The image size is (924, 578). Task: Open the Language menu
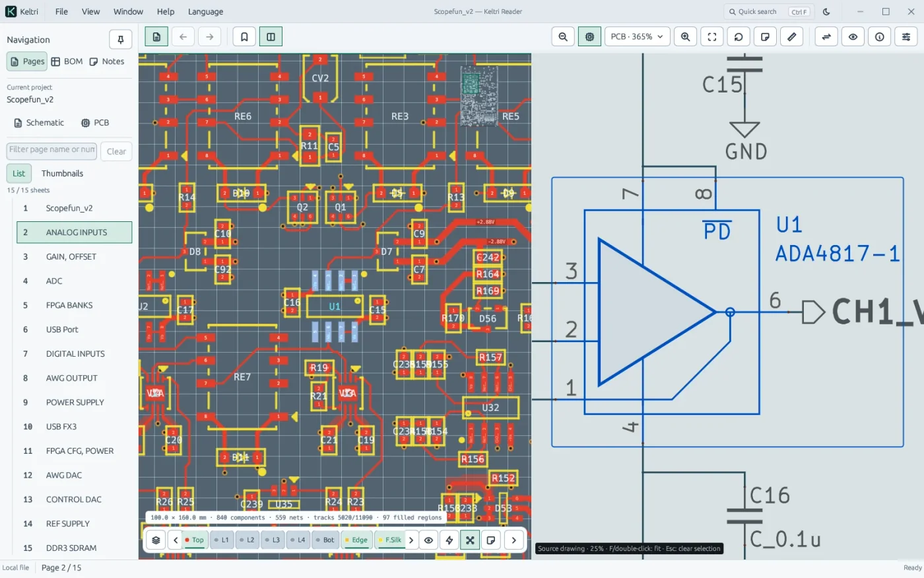tap(205, 12)
